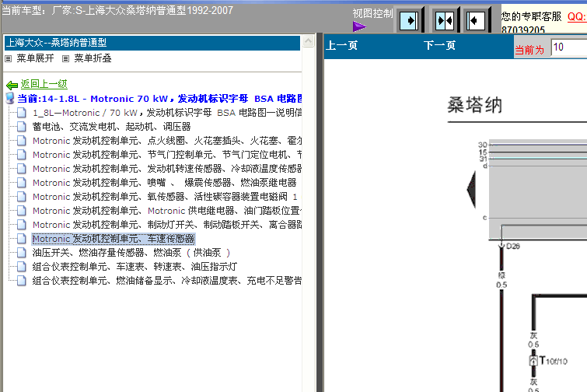Click the D26 connector label in diagram
This screenshot has width=587, height=392.
[513, 246]
